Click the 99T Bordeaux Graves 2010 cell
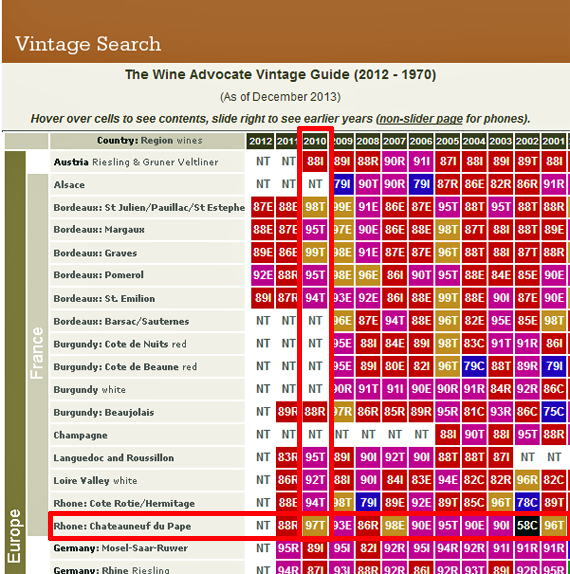This screenshot has height=574, width=570. coord(314,252)
